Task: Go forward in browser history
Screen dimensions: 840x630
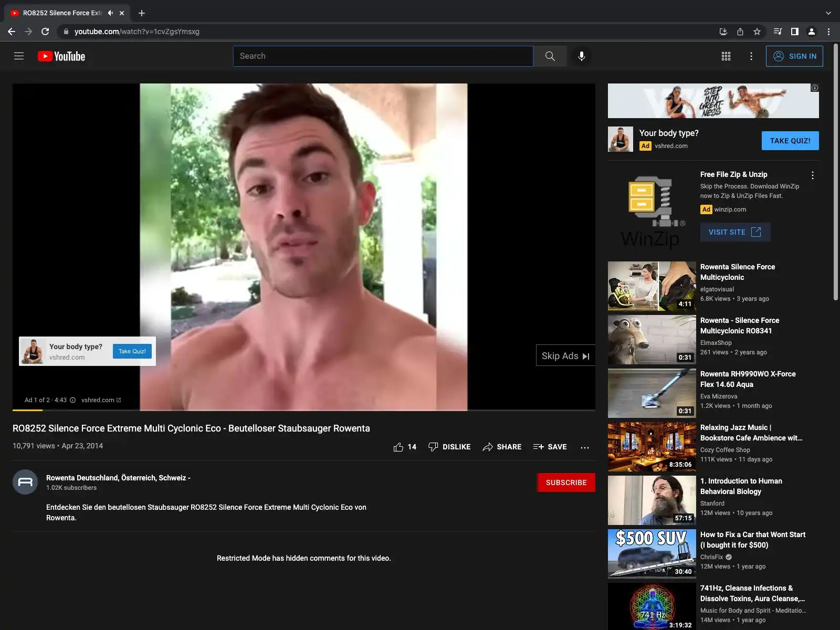Action: [x=28, y=31]
